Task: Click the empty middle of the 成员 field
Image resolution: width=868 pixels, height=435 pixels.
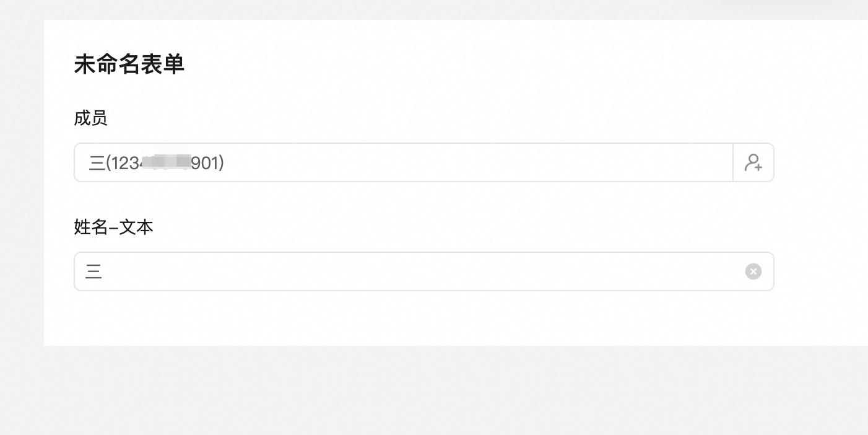Action: click(477, 162)
